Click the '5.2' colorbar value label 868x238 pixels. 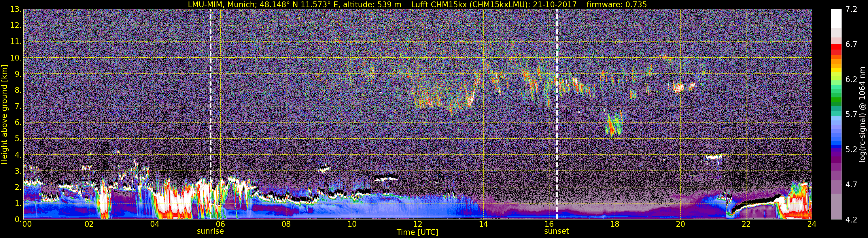pyautogui.click(x=851, y=149)
